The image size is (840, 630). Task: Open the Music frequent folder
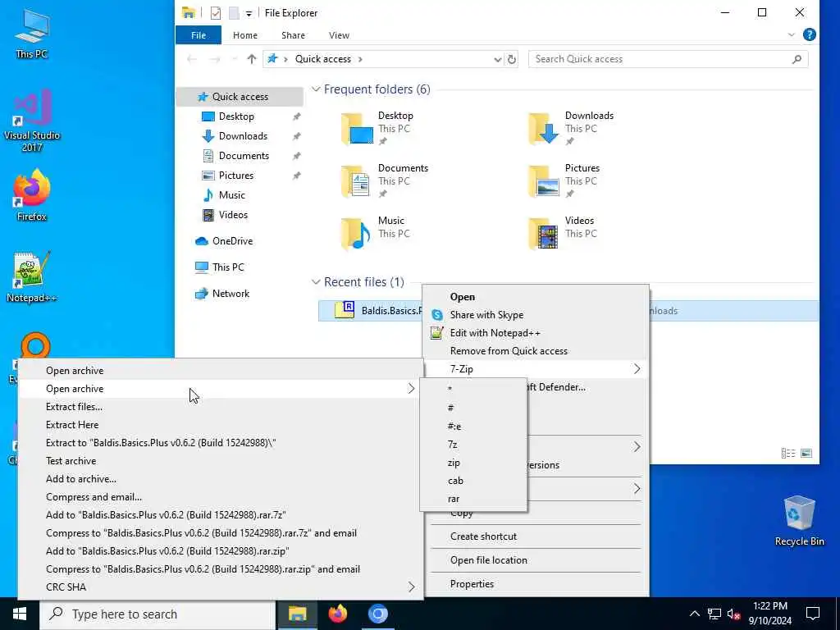(x=375, y=233)
